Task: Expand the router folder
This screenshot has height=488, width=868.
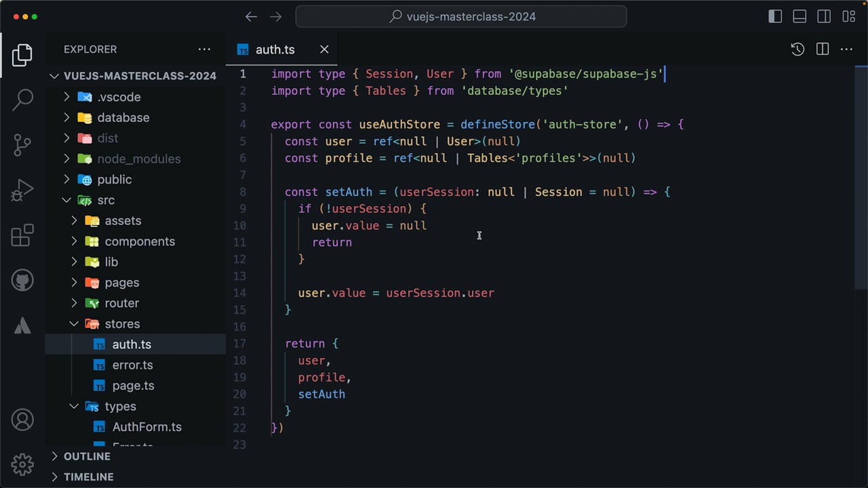Action: click(x=136, y=303)
